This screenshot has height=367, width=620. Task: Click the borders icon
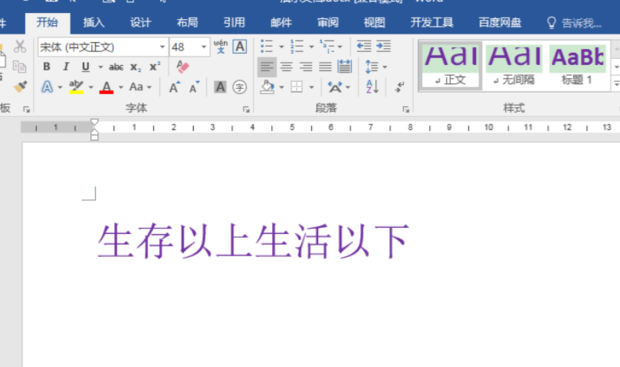pos(297,87)
